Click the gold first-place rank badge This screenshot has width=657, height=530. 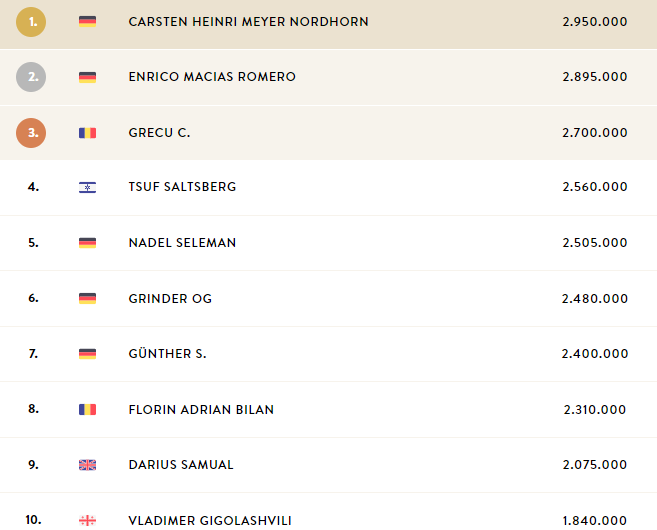click(x=31, y=21)
